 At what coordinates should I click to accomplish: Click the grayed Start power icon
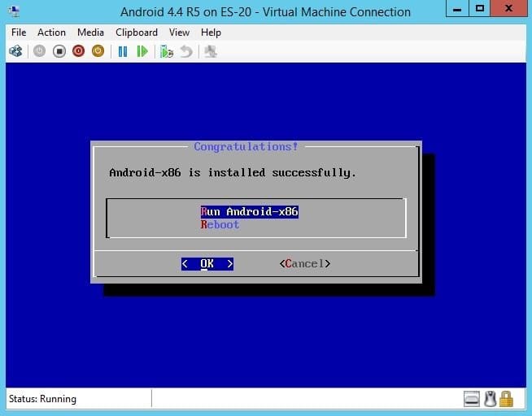[39, 51]
